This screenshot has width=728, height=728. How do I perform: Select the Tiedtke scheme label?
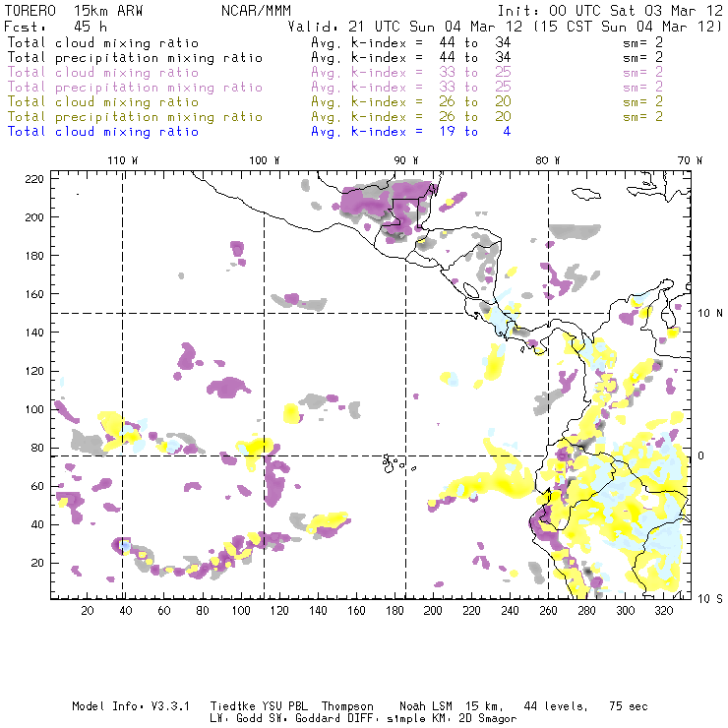coord(233,706)
